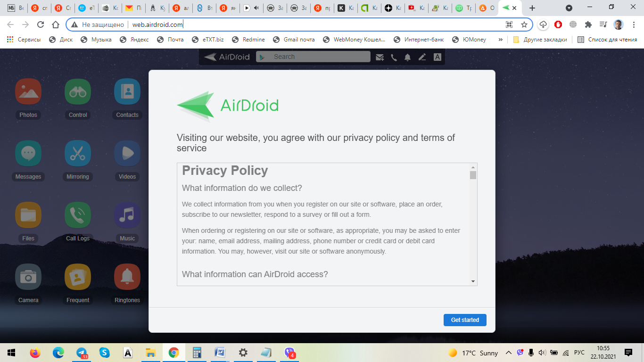The height and width of the screenshot is (362, 644).
Task: Click the Ringtones bell icon
Action: coord(127,277)
